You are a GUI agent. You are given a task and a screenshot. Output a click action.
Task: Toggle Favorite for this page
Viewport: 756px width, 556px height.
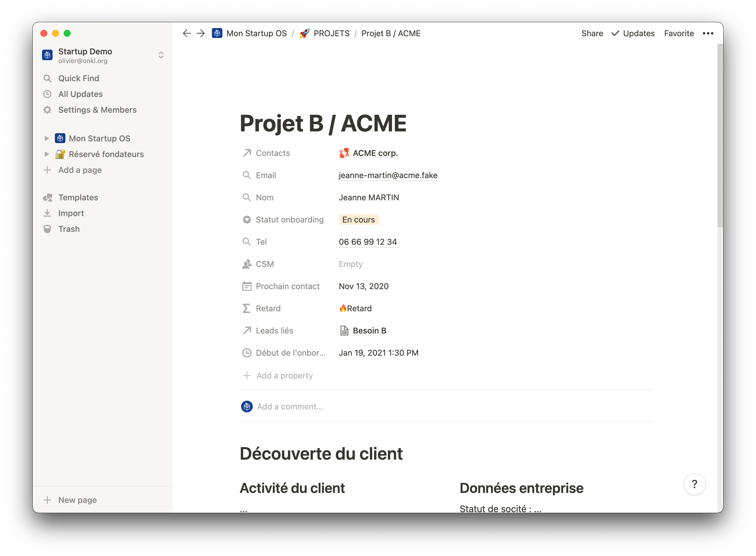click(679, 33)
